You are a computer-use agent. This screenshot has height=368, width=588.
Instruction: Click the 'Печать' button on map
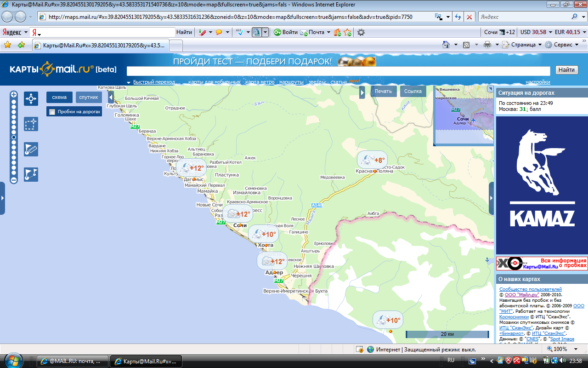[383, 91]
